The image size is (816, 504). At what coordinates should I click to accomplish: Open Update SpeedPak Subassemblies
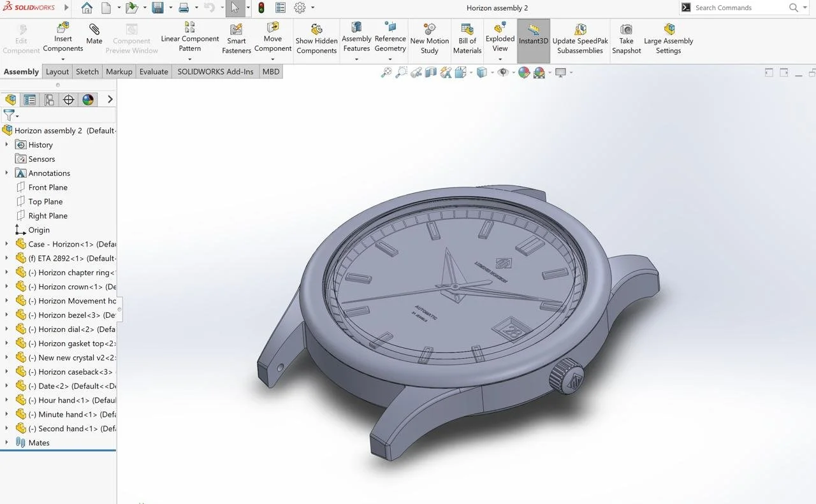click(579, 38)
